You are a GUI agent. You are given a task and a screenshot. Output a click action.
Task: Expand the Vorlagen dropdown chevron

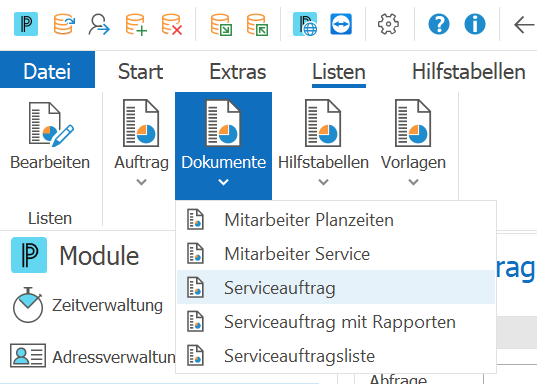click(413, 182)
